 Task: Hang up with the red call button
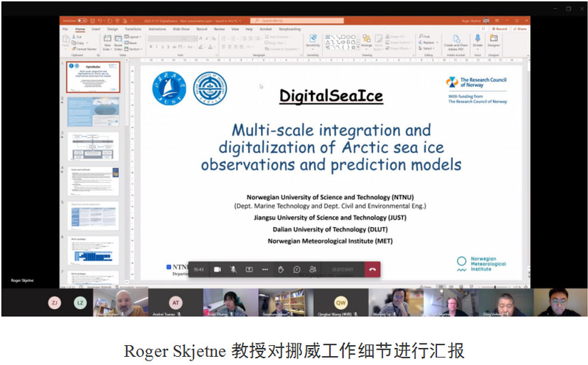(x=372, y=270)
